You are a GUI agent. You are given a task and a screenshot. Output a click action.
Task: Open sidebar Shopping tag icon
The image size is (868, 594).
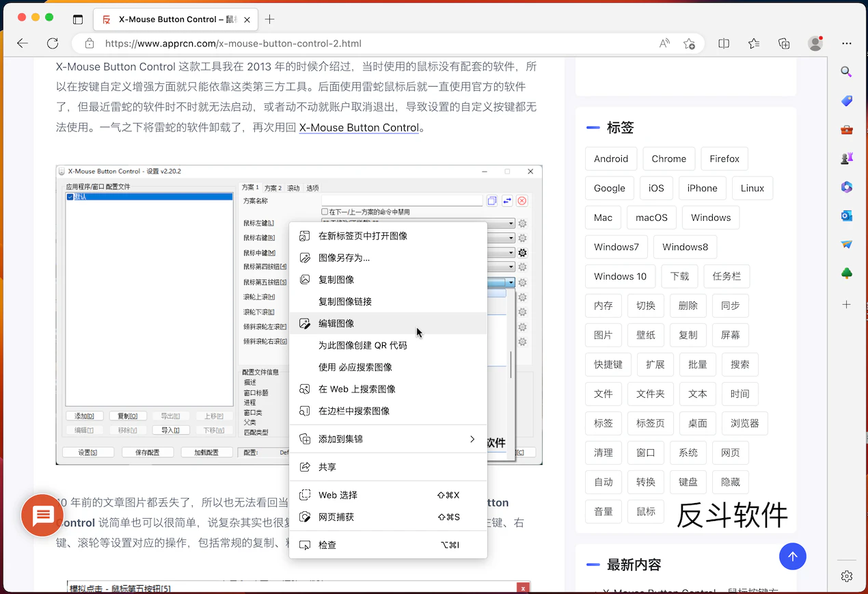click(x=847, y=100)
